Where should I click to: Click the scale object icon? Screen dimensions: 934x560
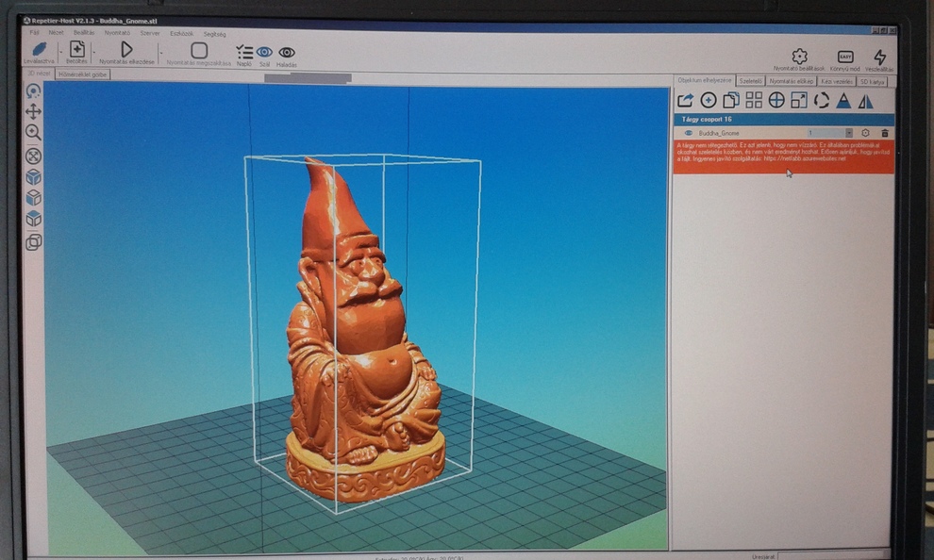[799, 100]
